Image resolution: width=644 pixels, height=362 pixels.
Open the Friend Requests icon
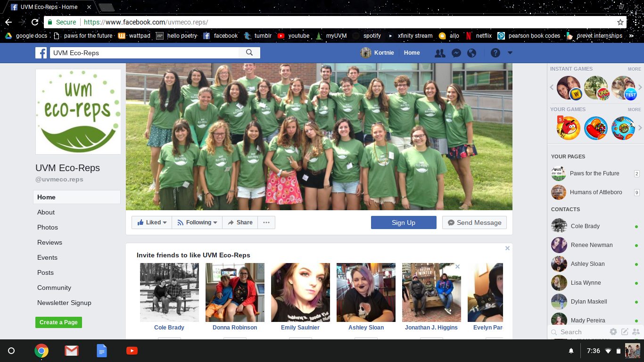440,53
